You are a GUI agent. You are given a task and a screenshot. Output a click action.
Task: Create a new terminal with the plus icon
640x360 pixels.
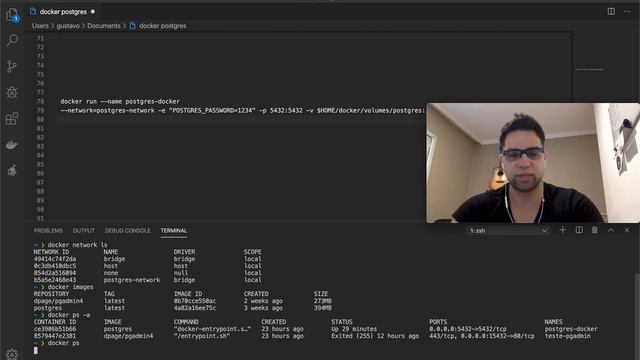point(562,230)
